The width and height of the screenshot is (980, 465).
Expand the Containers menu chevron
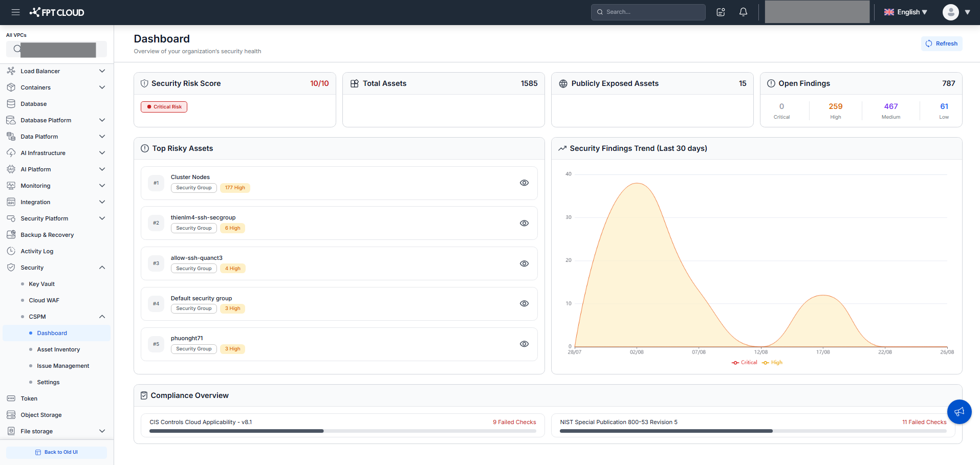102,87
